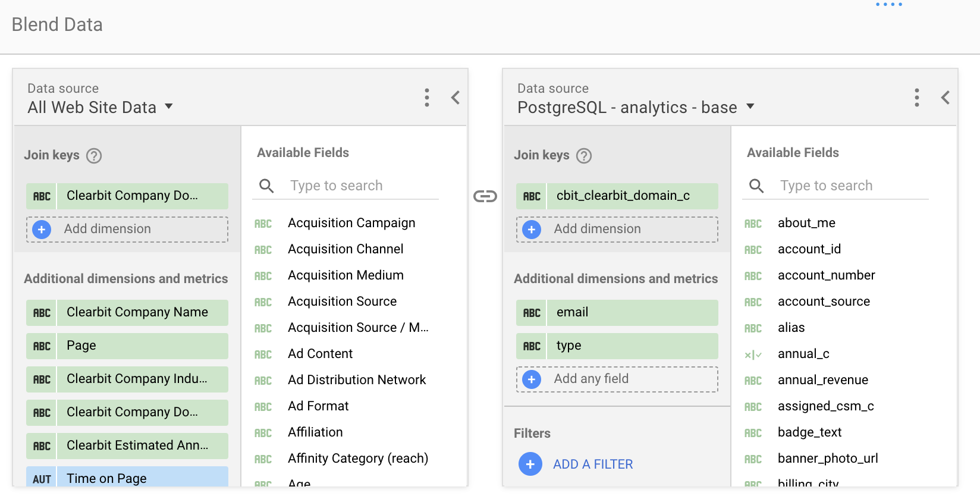Choose Affinity Category (reach) field
980x496 pixels.
(358, 459)
